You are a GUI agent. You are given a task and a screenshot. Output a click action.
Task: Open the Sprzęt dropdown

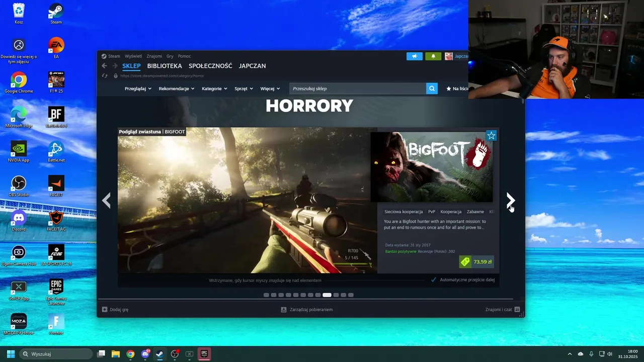pos(244,88)
